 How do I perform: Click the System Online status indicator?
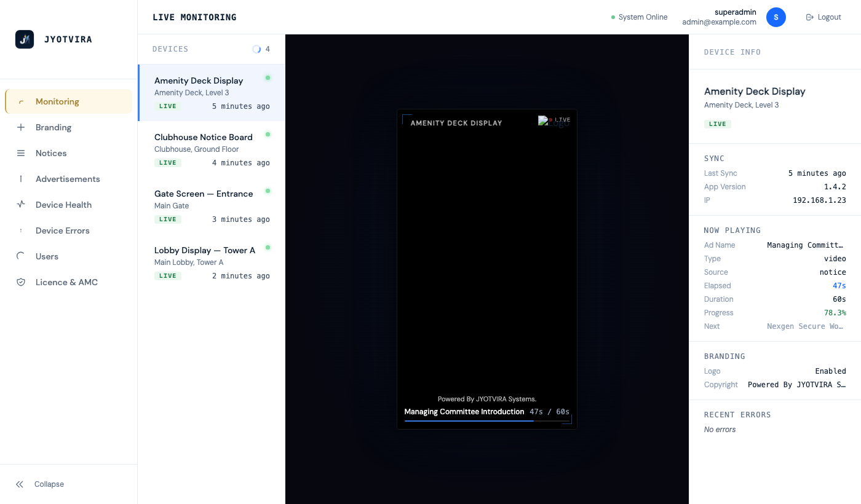tap(639, 17)
